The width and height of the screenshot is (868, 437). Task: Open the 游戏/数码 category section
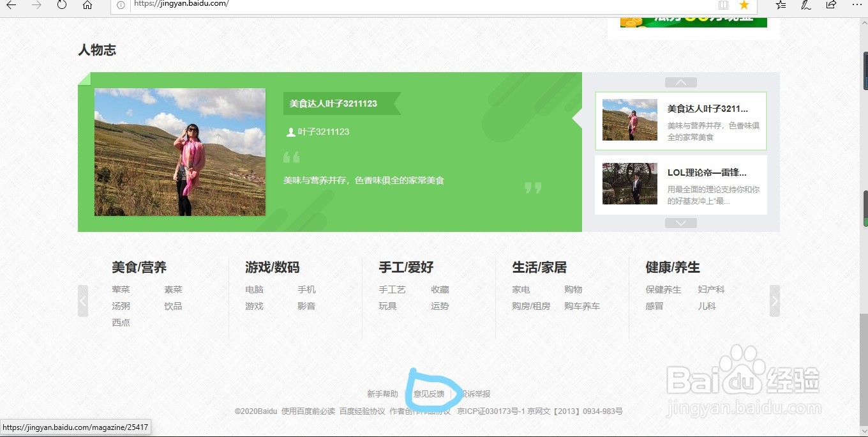pos(272,267)
